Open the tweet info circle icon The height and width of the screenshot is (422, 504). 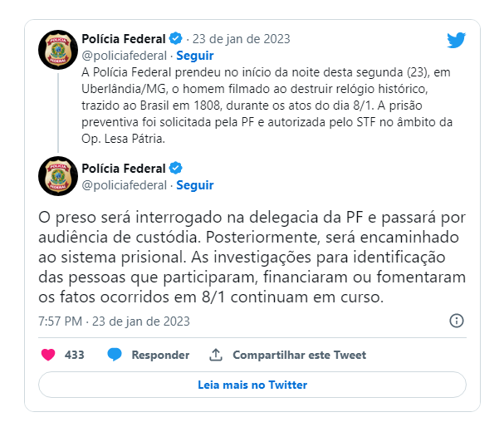[457, 321]
